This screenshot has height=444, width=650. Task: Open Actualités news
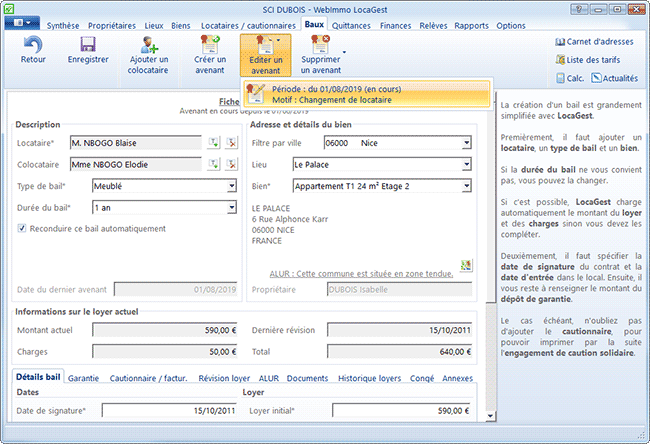pyautogui.click(x=613, y=79)
